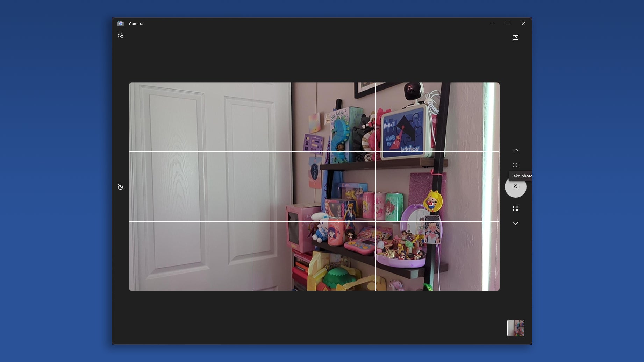Switch to video recording mode

click(515, 165)
